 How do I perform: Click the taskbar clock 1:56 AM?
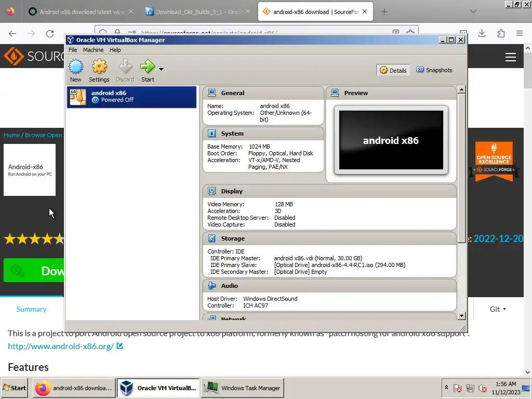[506, 384]
